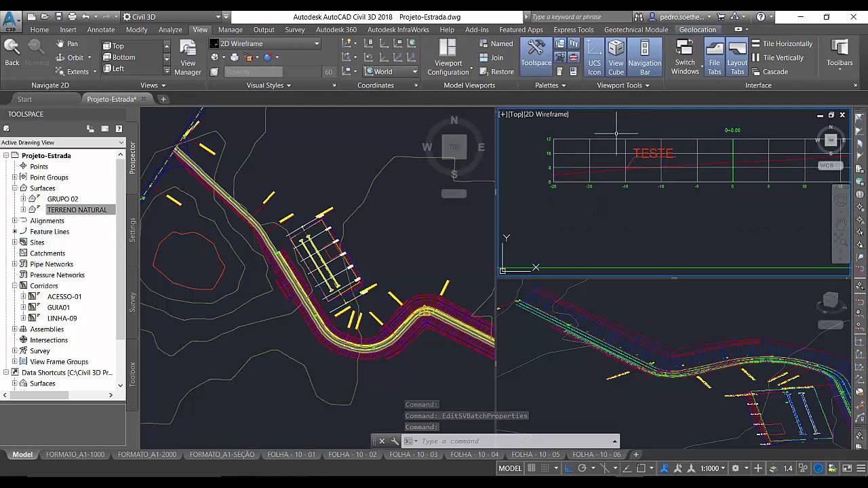This screenshot has height=488, width=868.
Task: Open the Analyze ribbon tab
Action: click(170, 30)
